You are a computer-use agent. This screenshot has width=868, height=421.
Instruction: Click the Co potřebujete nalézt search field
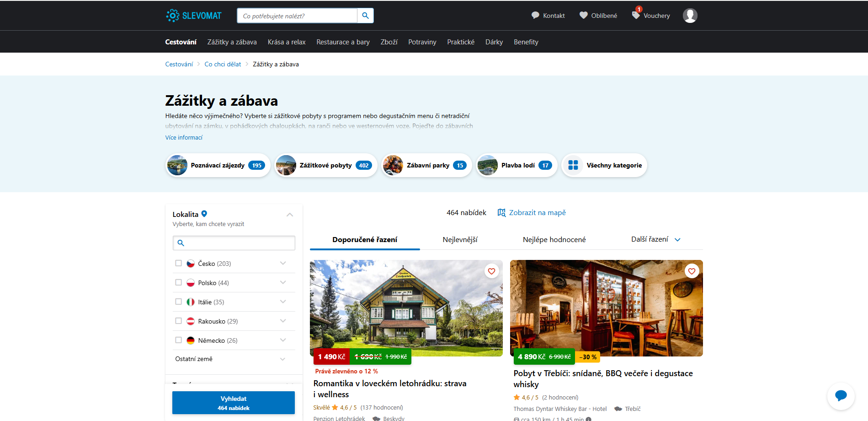[x=297, y=16]
